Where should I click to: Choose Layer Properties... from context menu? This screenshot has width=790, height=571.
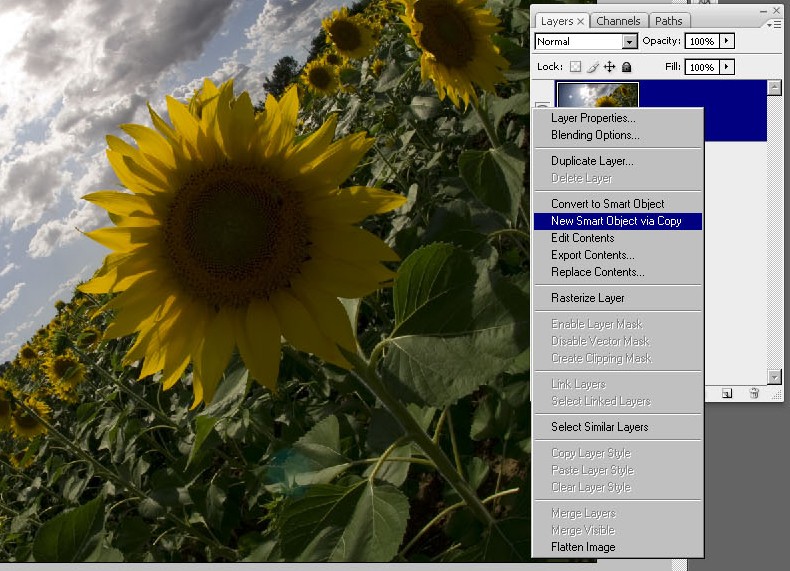pos(618,118)
